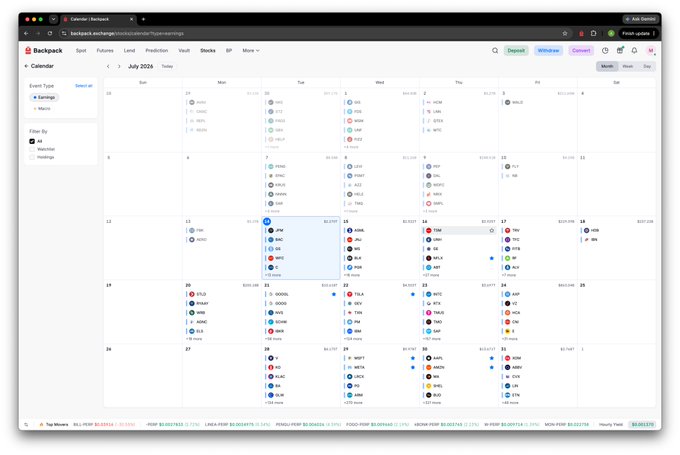Expand more earnings on July 22
The image size is (680, 455).
(353, 339)
